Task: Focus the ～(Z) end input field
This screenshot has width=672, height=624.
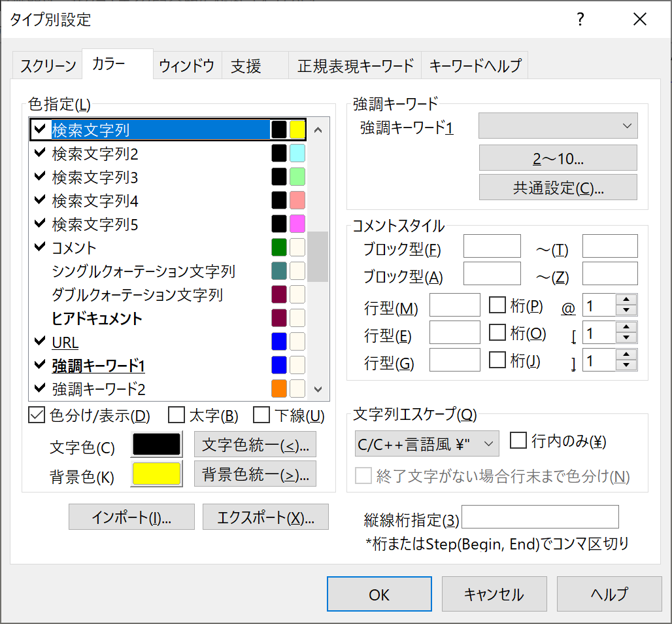Action: (x=610, y=273)
